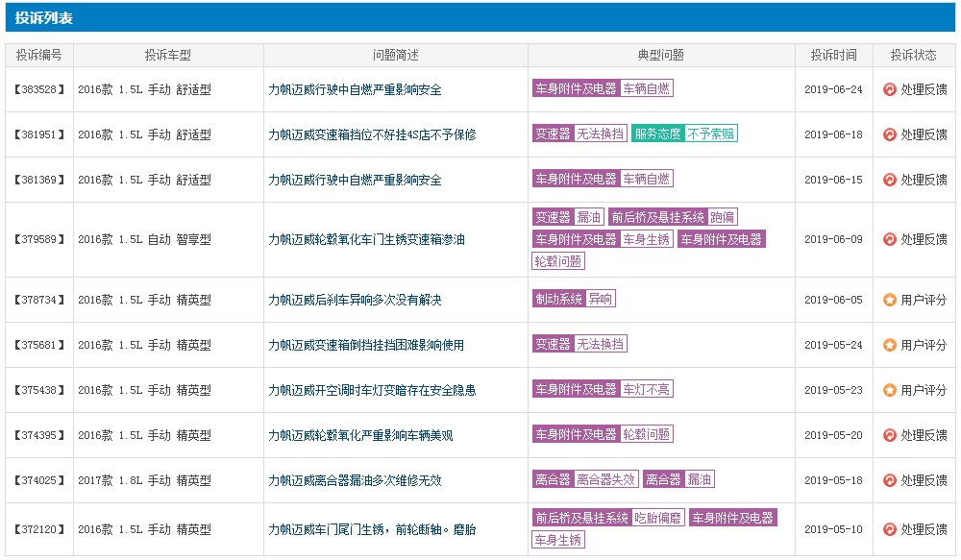Image resolution: width=961 pixels, height=560 pixels.
Task: Click the 处理反馈 icon on the 2019-06-18 row
Action: pos(889,134)
